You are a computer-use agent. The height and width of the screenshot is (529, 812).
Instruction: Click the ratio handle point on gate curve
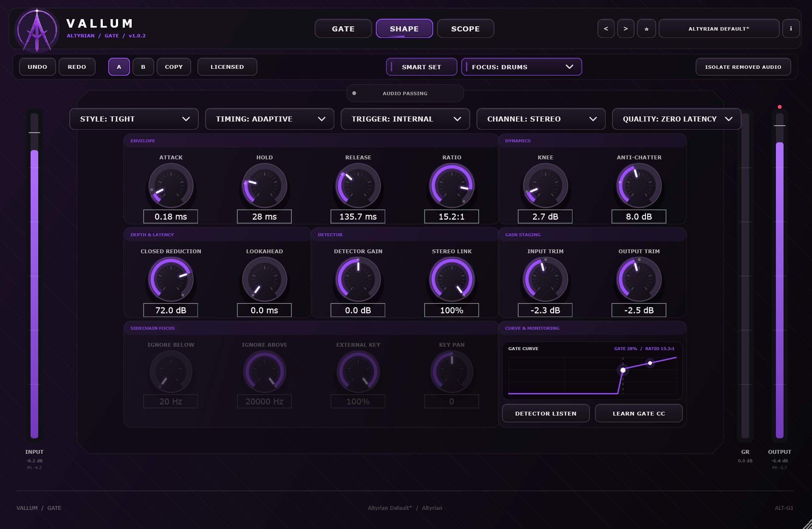tap(650, 363)
